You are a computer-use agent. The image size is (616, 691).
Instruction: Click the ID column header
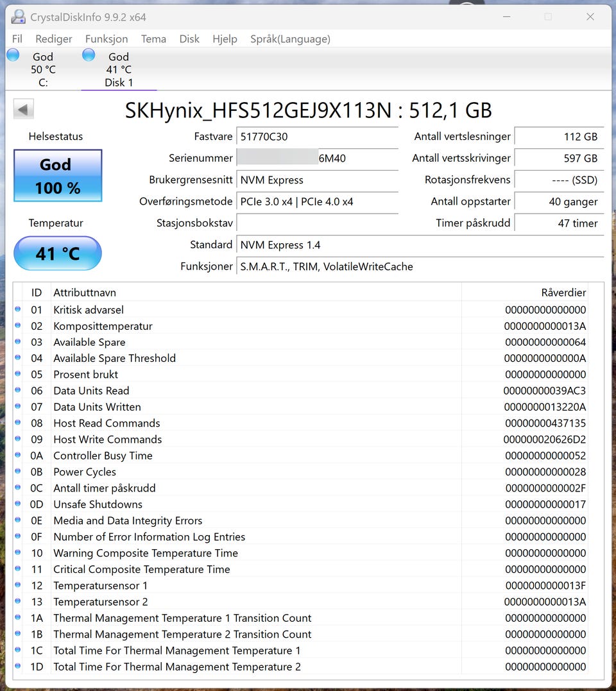tap(37, 292)
